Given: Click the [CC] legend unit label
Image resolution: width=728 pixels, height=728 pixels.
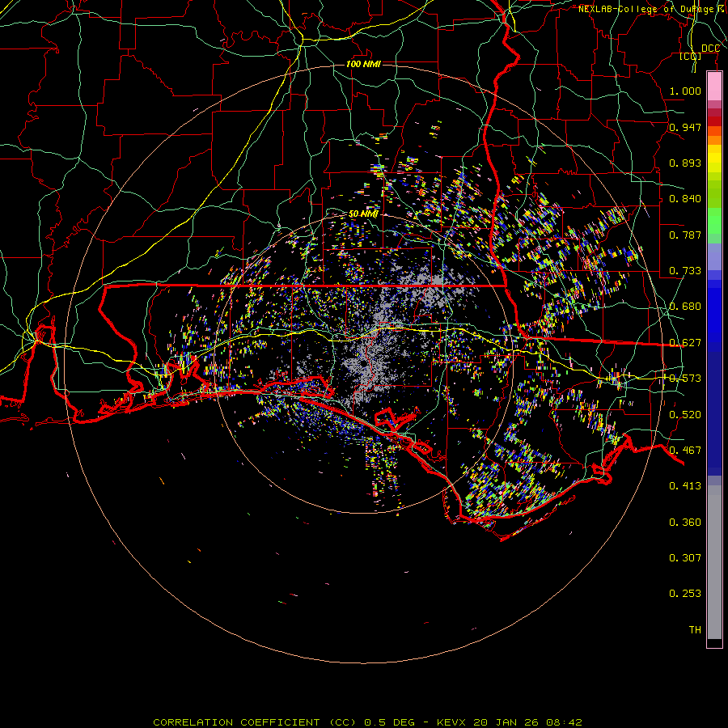Looking at the screenshot, I should click(x=691, y=56).
